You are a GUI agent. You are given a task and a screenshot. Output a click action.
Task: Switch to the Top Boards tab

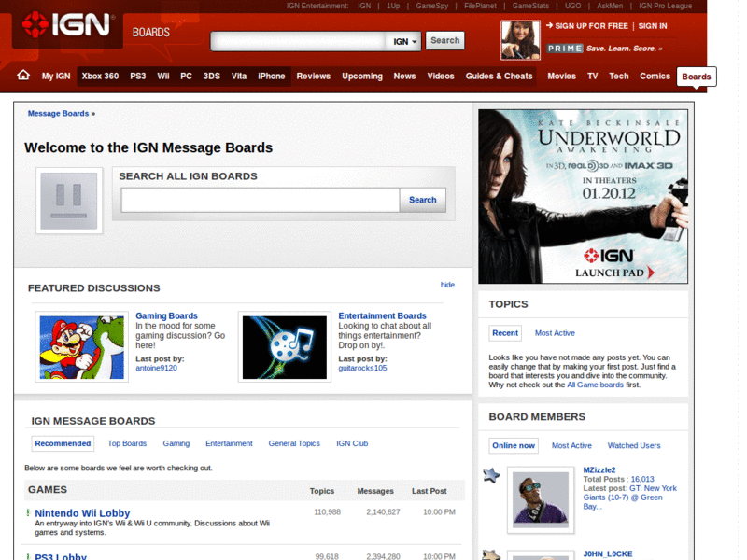click(127, 443)
